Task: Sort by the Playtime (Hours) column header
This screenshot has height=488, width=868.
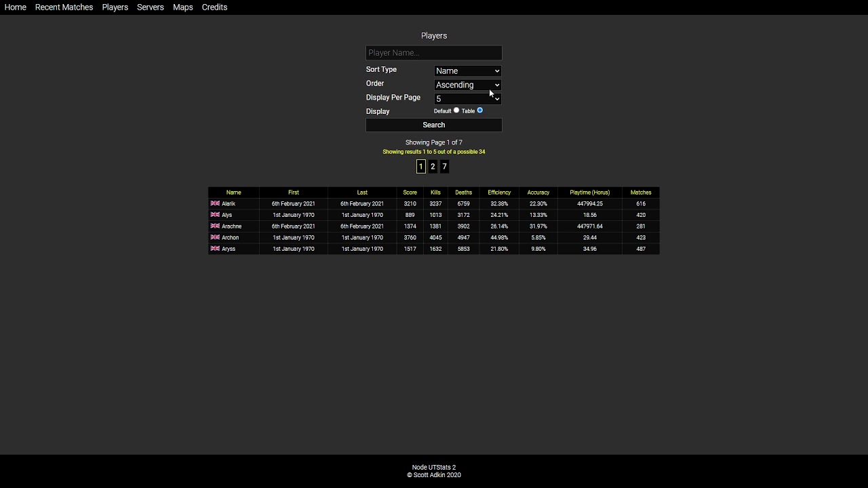Action: (x=590, y=192)
